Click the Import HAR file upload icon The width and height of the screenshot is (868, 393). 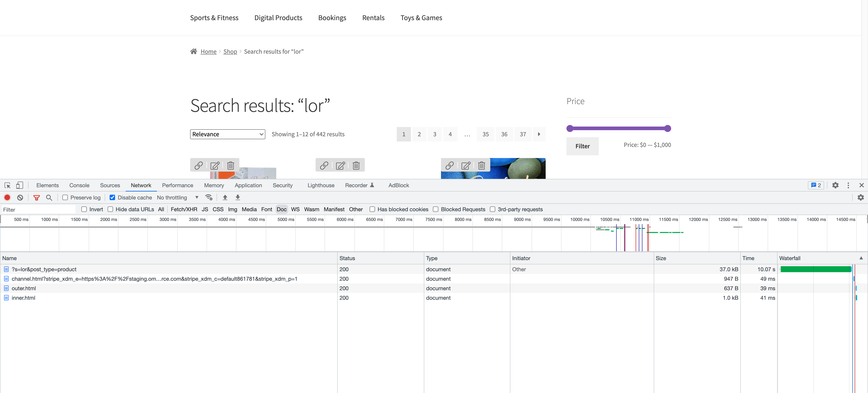[225, 197]
